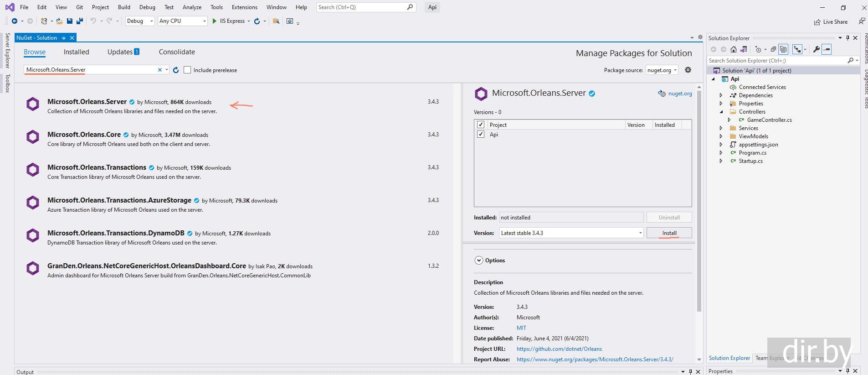The image size is (868, 375).
Task: Start debugging with the green play icon
Action: [214, 21]
